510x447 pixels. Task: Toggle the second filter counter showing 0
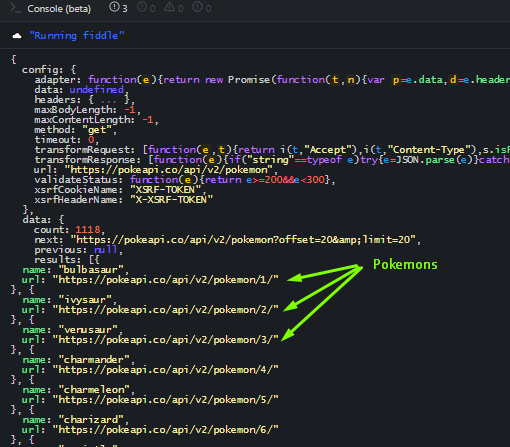tap(146, 7)
